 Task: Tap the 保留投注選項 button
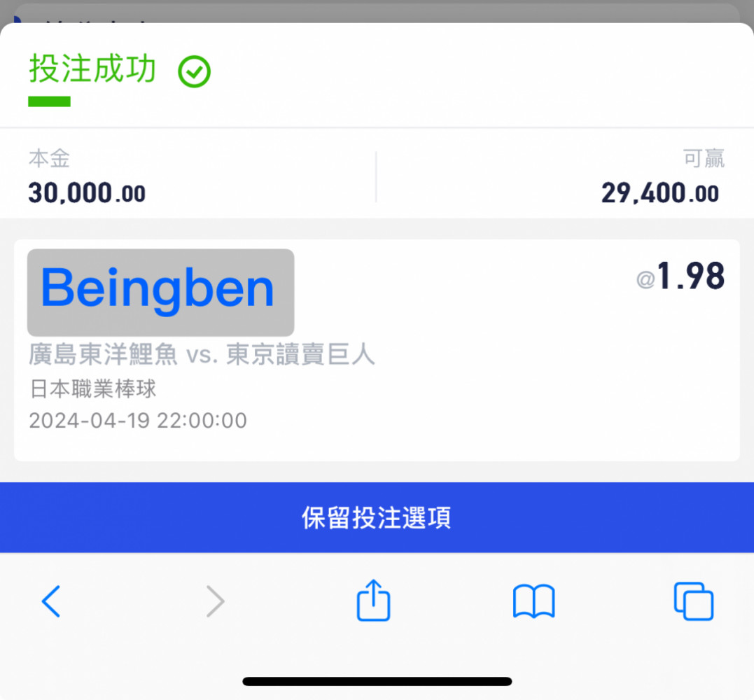pyautogui.click(x=377, y=517)
